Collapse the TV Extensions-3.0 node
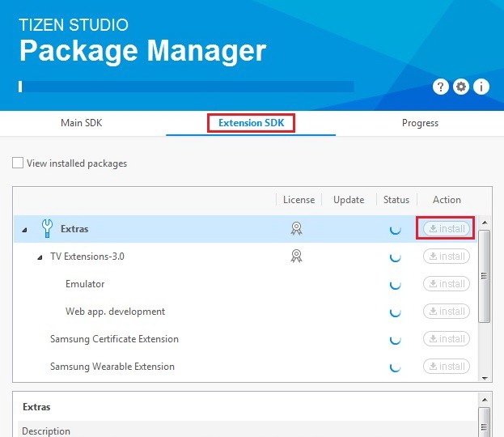 40,257
